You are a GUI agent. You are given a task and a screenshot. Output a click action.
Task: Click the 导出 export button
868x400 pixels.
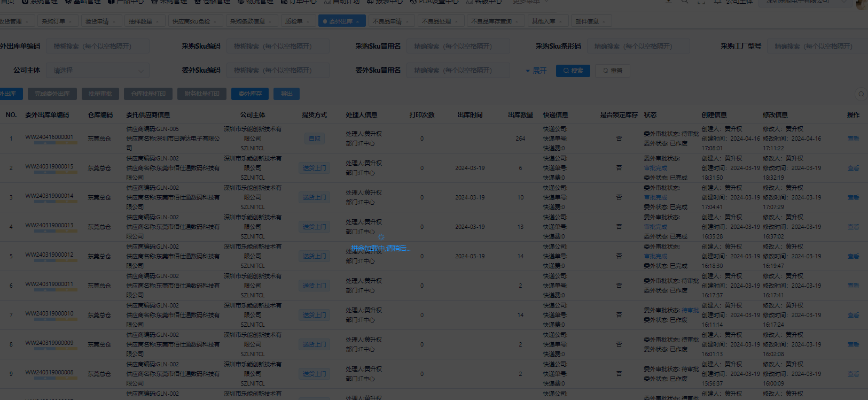click(286, 94)
